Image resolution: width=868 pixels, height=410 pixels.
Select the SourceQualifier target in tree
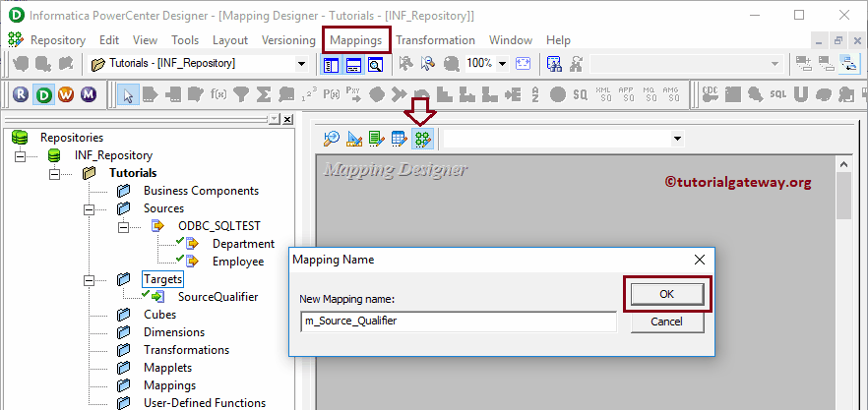tap(218, 297)
